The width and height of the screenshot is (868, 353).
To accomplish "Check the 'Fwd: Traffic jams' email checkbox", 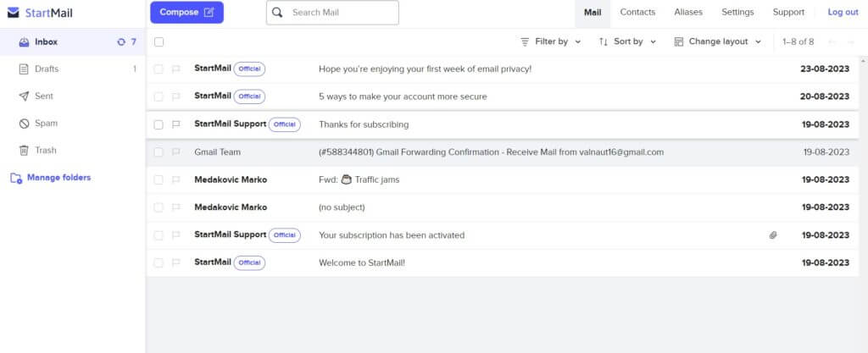I will pyautogui.click(x=159, y=179).
